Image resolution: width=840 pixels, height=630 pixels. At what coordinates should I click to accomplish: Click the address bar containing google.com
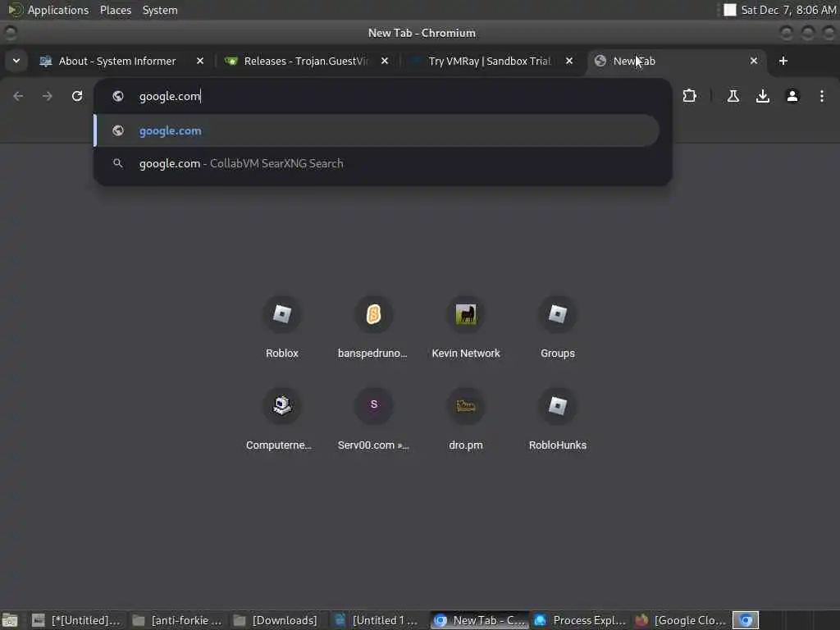pyautogui.click(x=382, y=97)
